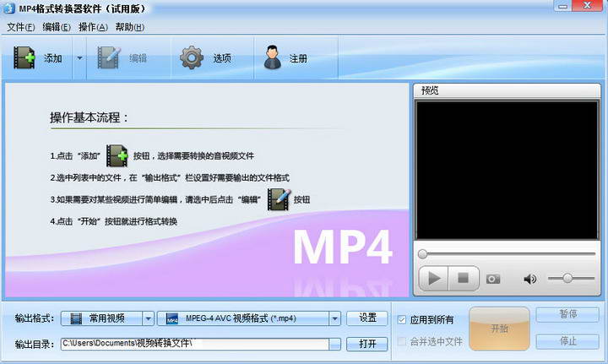Mute audio using the speaker icon
The width and height of the screenshot is (608, 364).
tap(530, 279)
